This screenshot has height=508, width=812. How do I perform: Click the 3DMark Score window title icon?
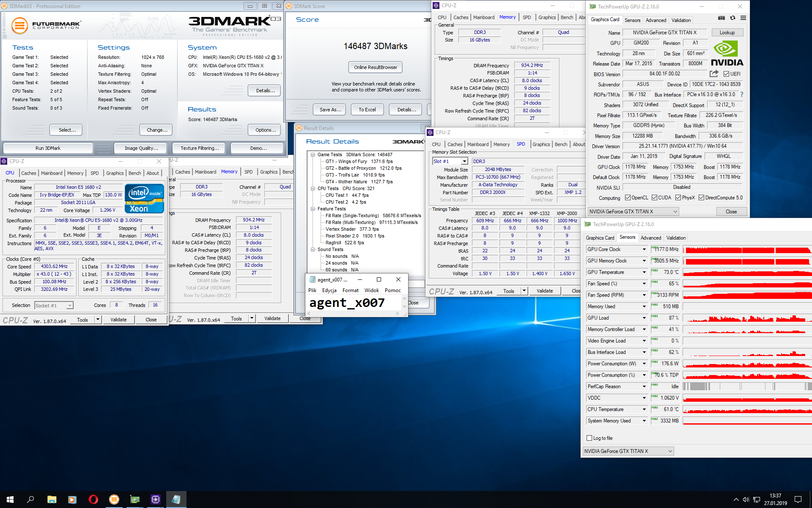tap(289, 6)
